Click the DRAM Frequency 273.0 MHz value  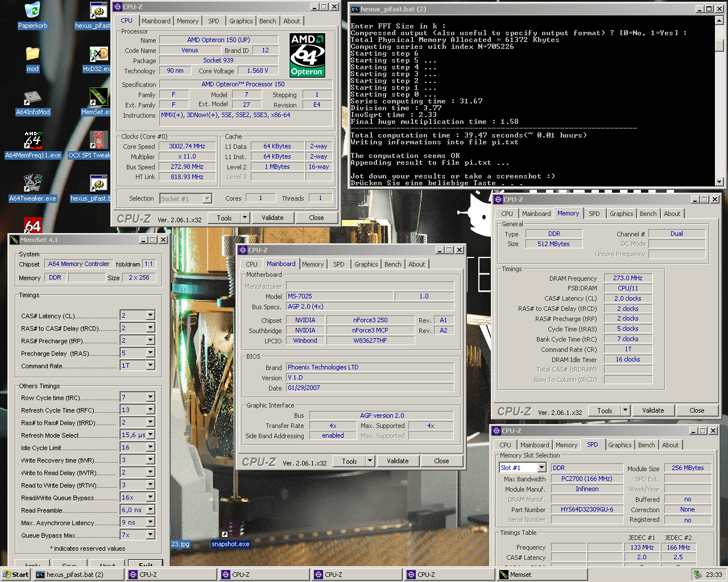(628, 278)
